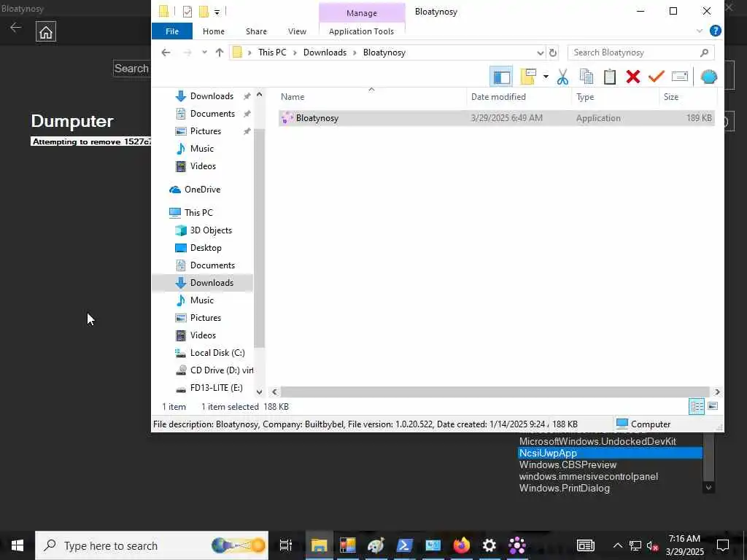Select Windows.PrintDialog in the Bloatynosy list
Screen dimensions: 747x560
(x=565, y=489)
